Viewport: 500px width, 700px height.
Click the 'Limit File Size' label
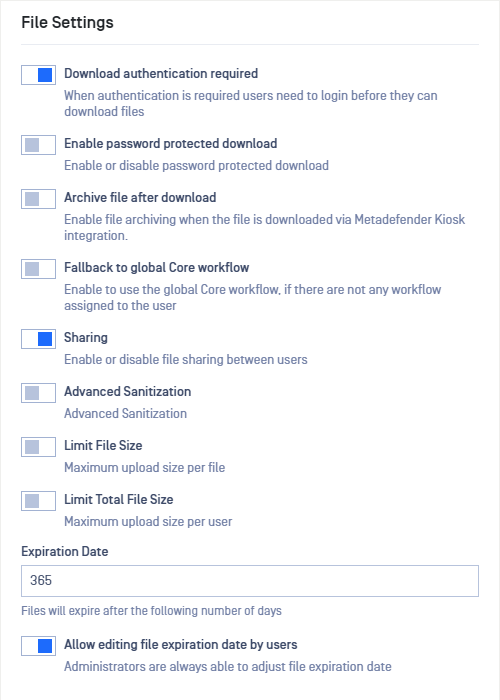(103, 446)
